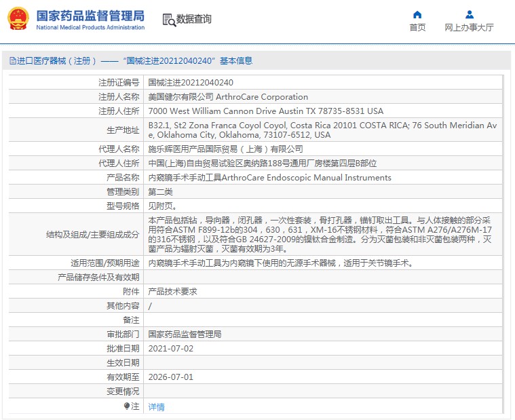Click attachment value 产品技术要求
Viewport: 515px width, 420px height.
pos(172,292)
